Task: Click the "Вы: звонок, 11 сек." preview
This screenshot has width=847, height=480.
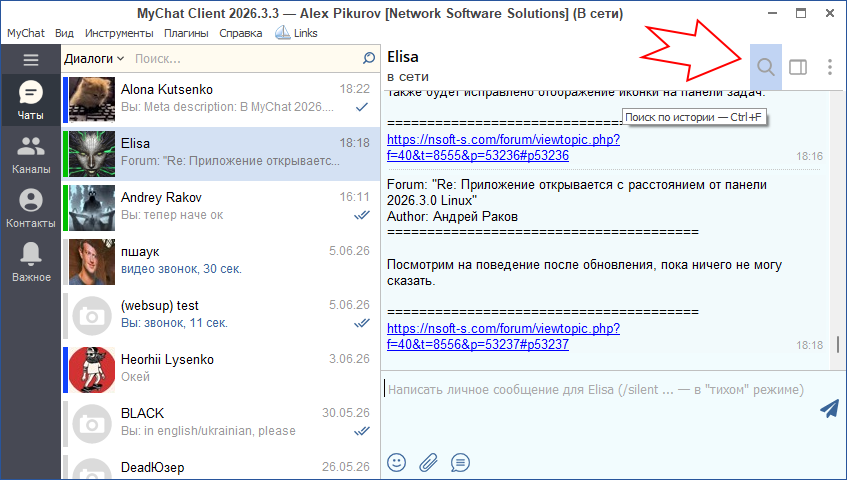Action: point(174,323)
